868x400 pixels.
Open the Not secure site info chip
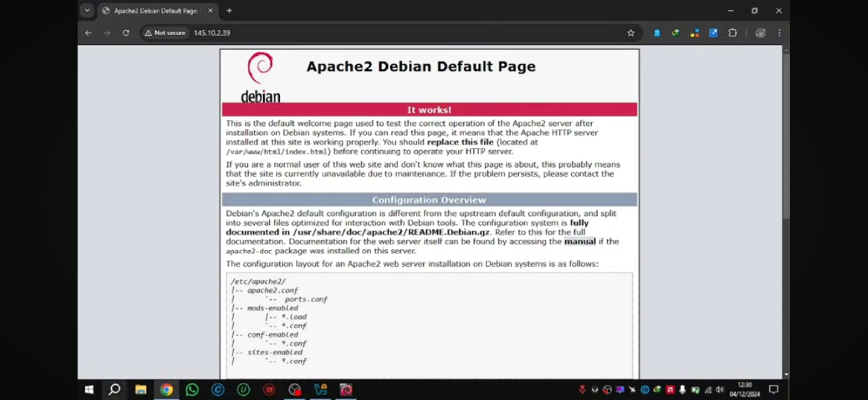pyautogui.click(x=165, y=33)
